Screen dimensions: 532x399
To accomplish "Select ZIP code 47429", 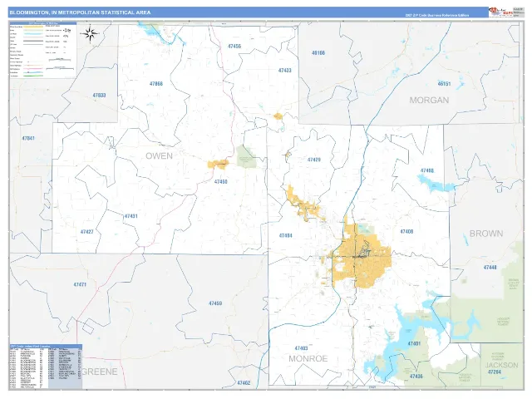I will point(314,160).
